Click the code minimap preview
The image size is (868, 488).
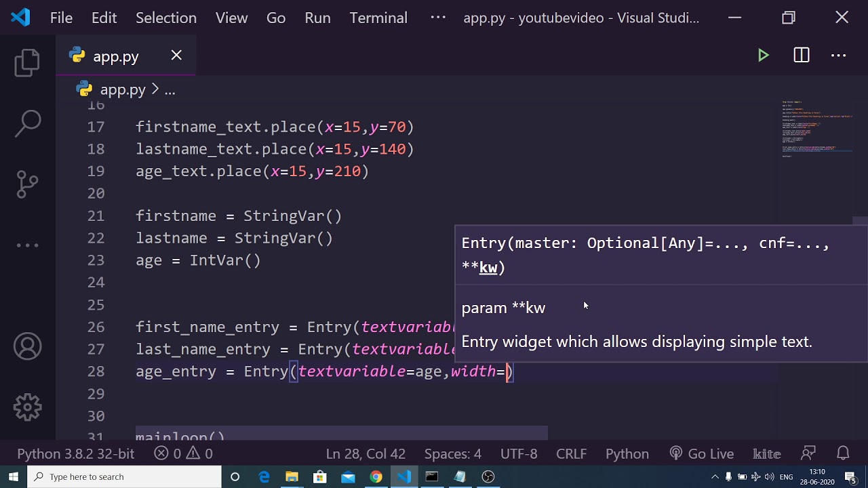coord(816,129)
